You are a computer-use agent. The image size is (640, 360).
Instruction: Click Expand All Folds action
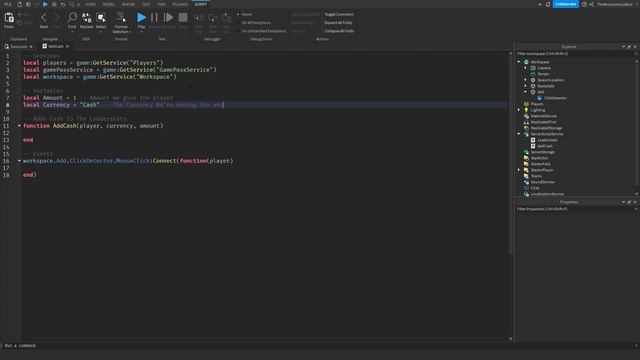[x=338, y=23]
